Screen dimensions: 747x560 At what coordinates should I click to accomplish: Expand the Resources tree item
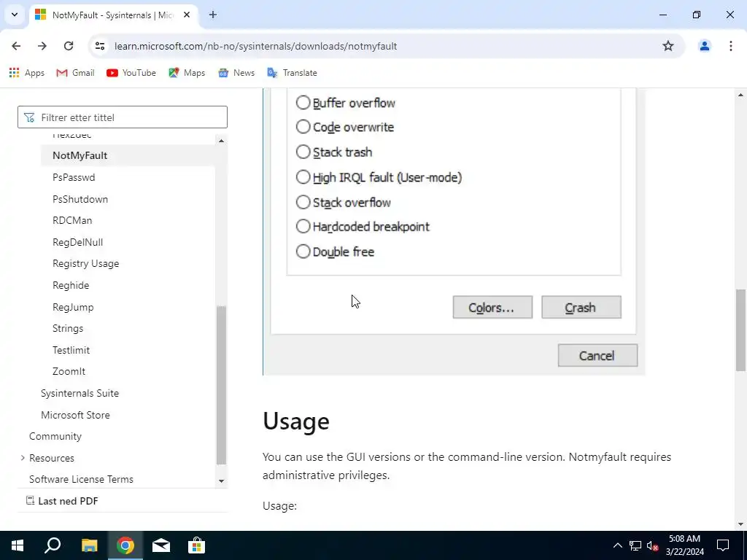click(23, 458)
